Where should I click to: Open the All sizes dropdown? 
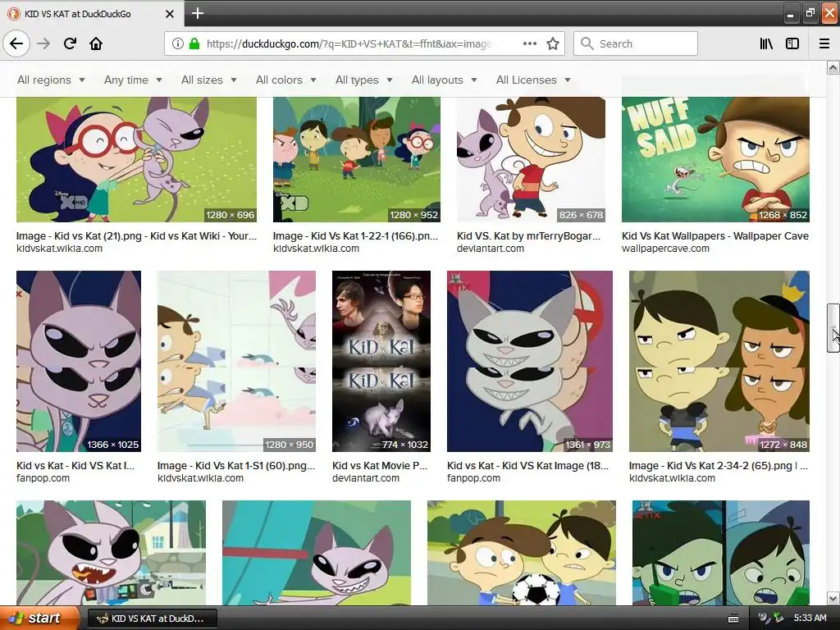click(x=209, y=80)
